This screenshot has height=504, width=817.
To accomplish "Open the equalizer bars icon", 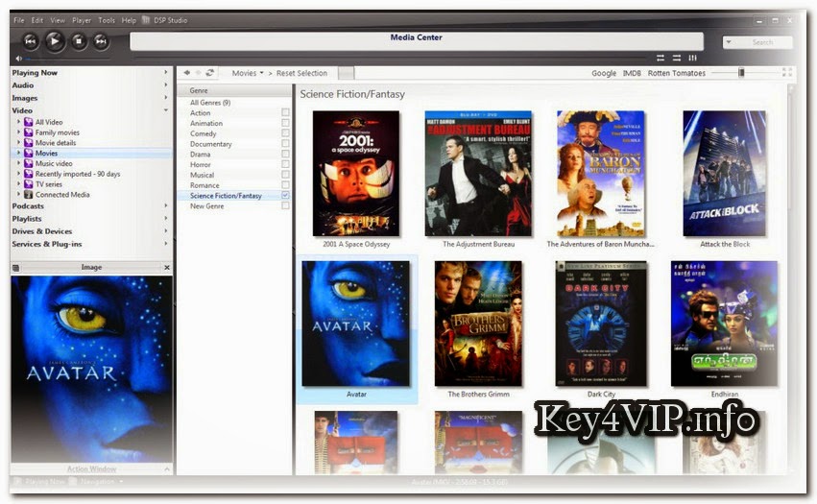I will (692, 58).
